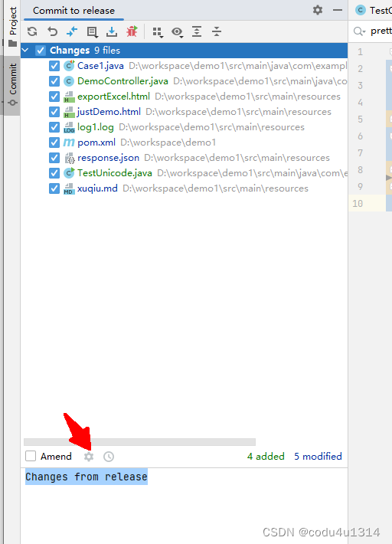Click the Shelve Silently download icon
Screen dimensions: 392x544
pyautogui.click(x=112, y=31)
